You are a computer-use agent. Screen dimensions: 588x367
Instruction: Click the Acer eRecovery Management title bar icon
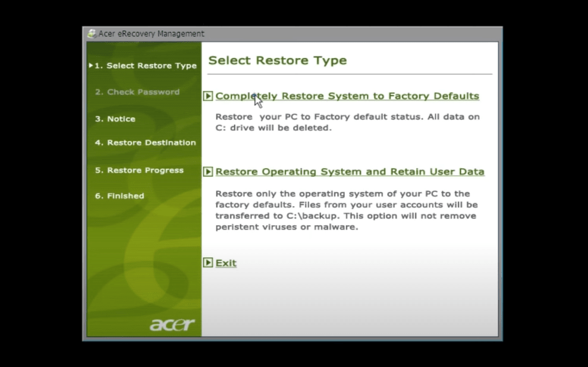[92, 33]
